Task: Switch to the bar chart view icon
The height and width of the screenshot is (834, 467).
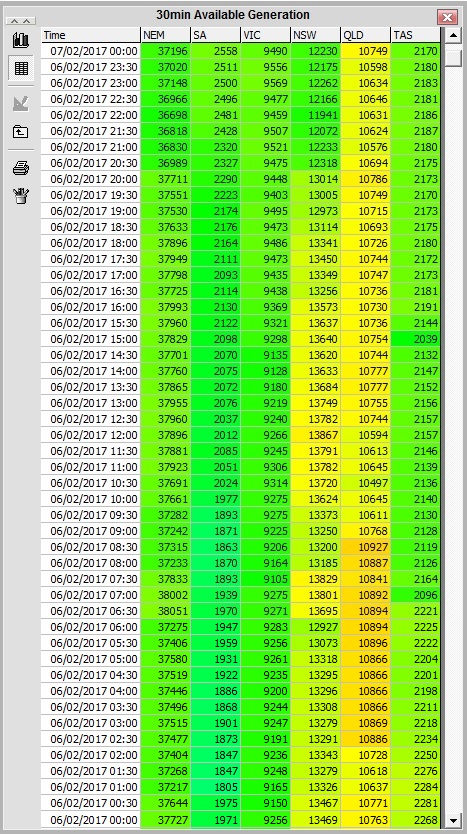Action: click(x=21, y=40)
